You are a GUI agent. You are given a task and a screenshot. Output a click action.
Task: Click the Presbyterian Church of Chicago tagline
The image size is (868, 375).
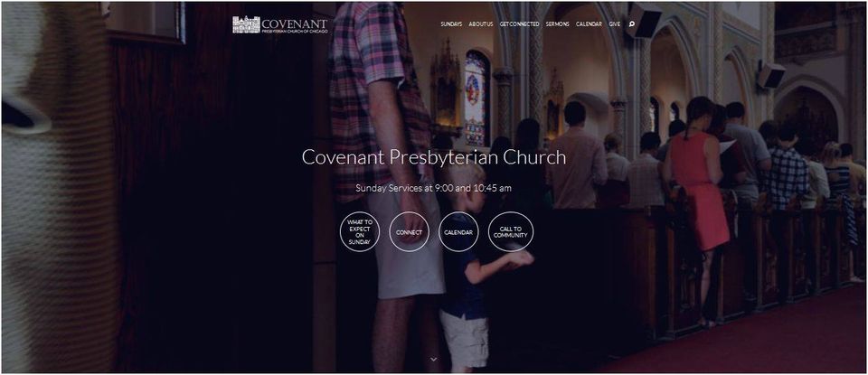click(x=295, y=32)
